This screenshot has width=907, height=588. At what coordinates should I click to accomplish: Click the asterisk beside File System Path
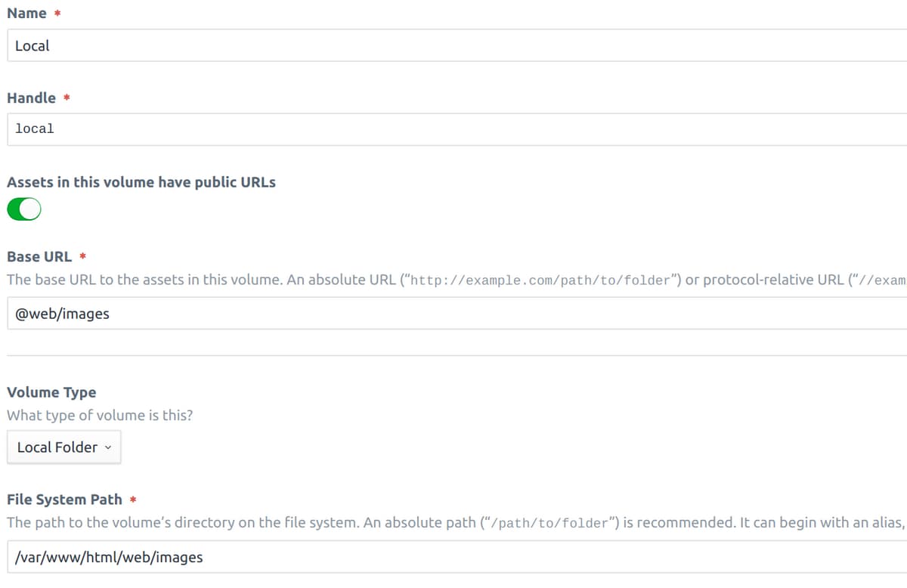pos(132,500)
